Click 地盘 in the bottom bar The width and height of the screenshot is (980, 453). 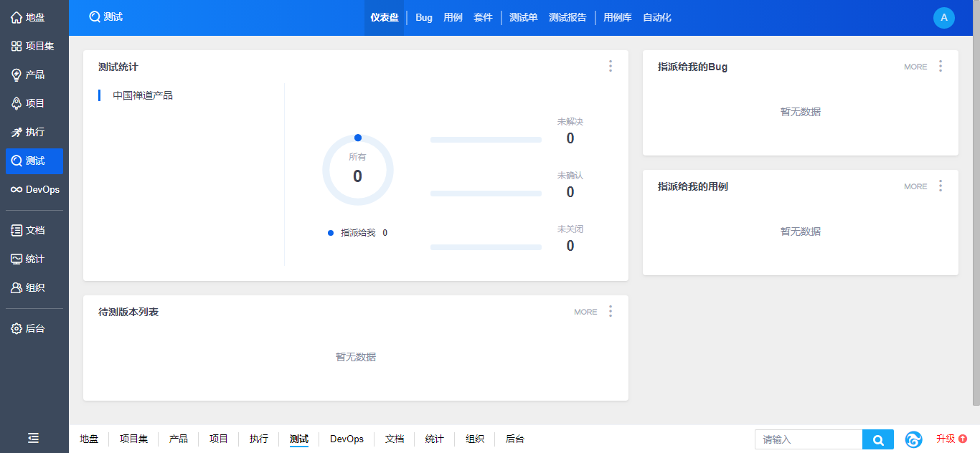(89, 439)
